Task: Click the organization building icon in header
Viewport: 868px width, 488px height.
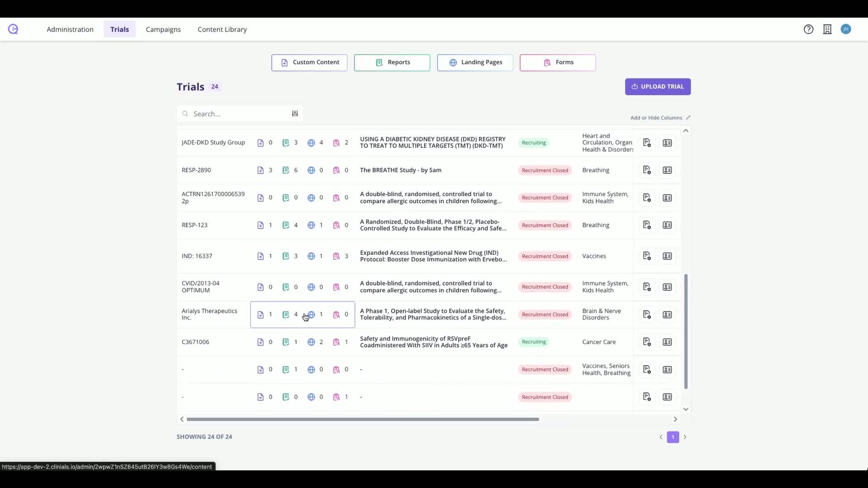Action: (827, 29)
